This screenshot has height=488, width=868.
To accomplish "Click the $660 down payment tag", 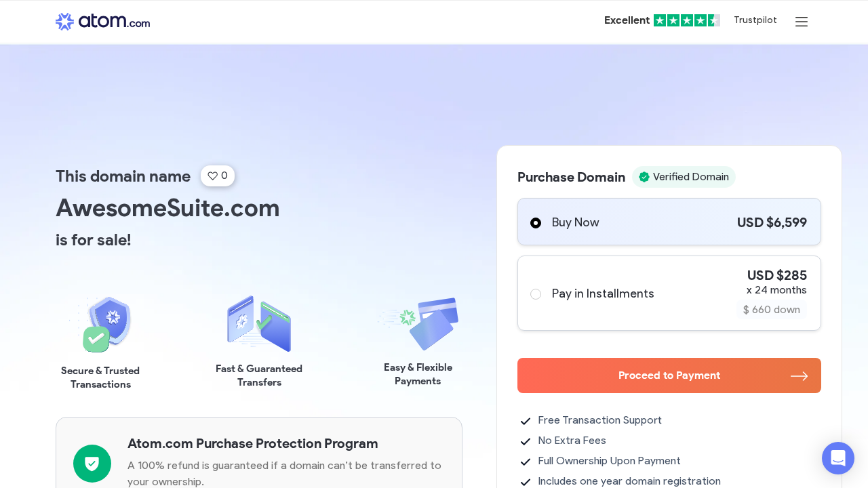I will click(772, 310).
